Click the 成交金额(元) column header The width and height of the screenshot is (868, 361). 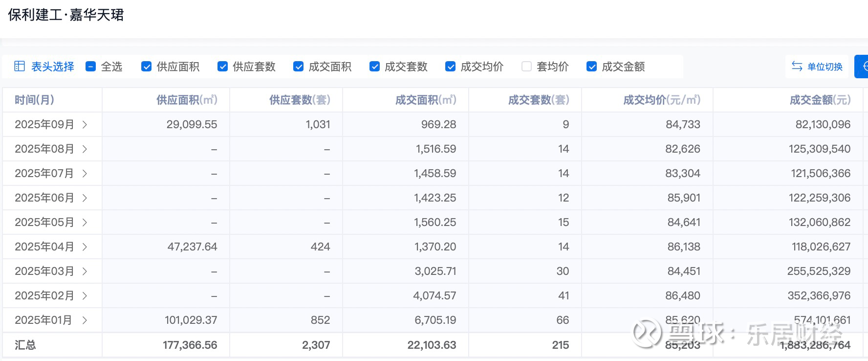pos(820,100)
